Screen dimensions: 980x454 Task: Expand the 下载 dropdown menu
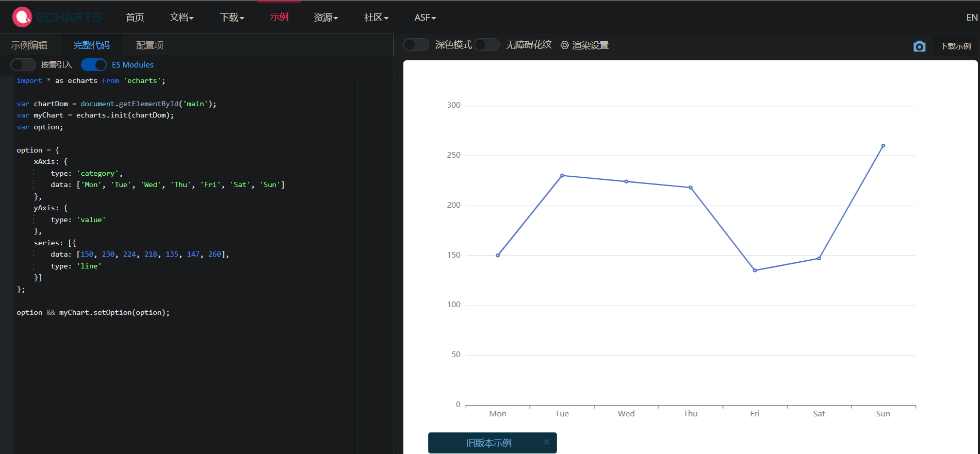click(232, 18)
